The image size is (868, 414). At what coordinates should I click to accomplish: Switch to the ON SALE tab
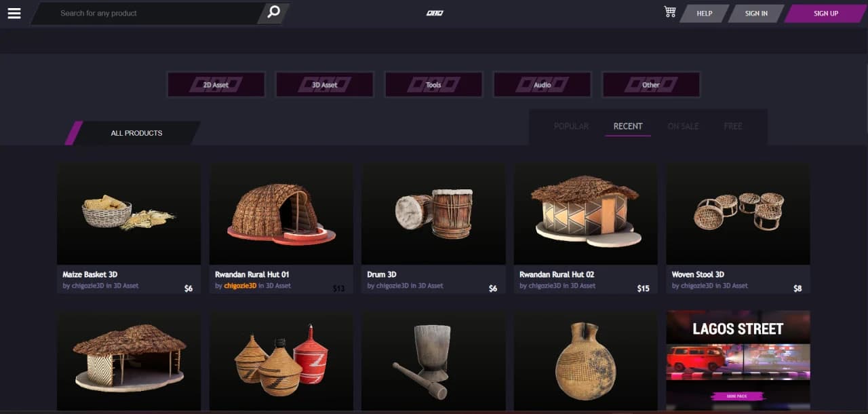point(683,126)
